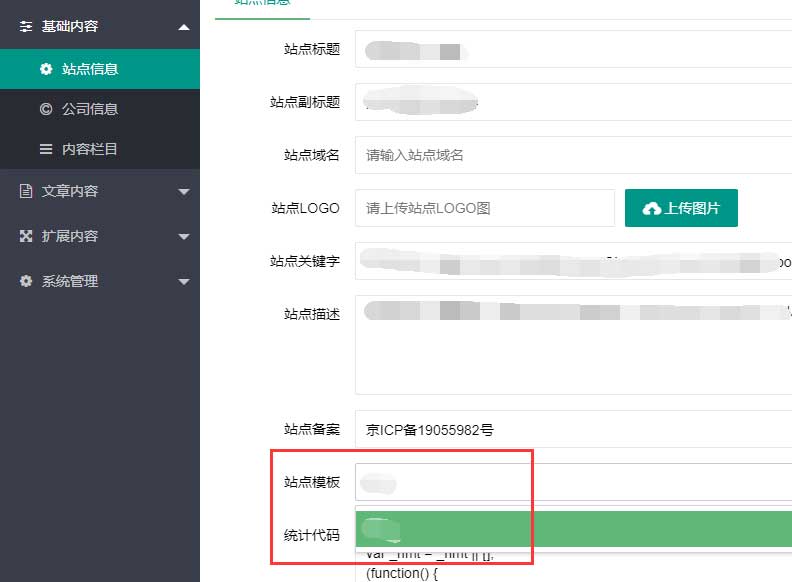
Task: Expand 文章内容 using its down arrow
Action: click(183, 192)
